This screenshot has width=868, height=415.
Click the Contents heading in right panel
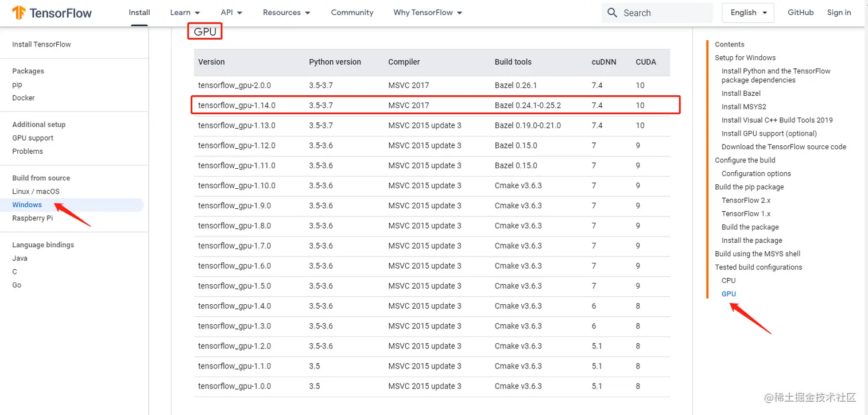(730, 44)
